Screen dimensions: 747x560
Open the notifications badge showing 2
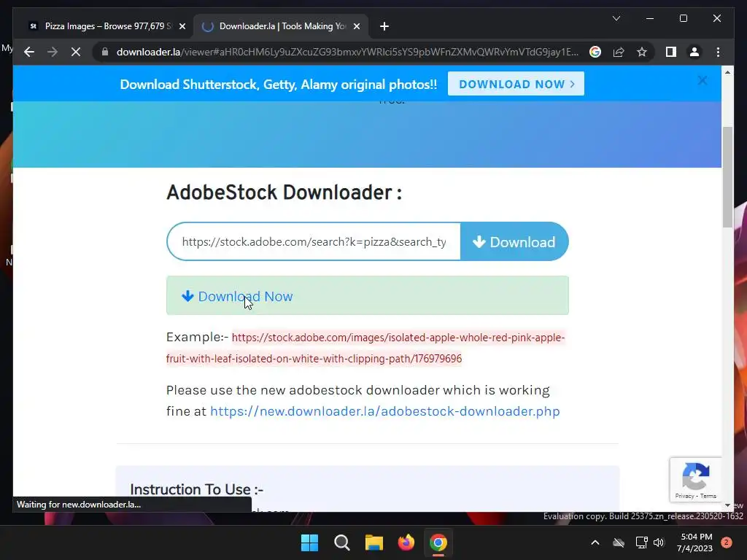click(x=727, y=542)
